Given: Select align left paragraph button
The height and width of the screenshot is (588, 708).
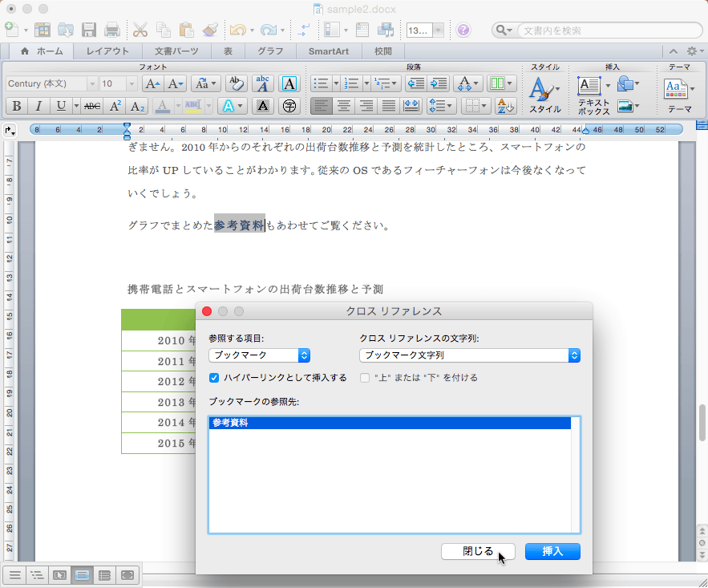Looking at the screenshot, I should [321, 106].
